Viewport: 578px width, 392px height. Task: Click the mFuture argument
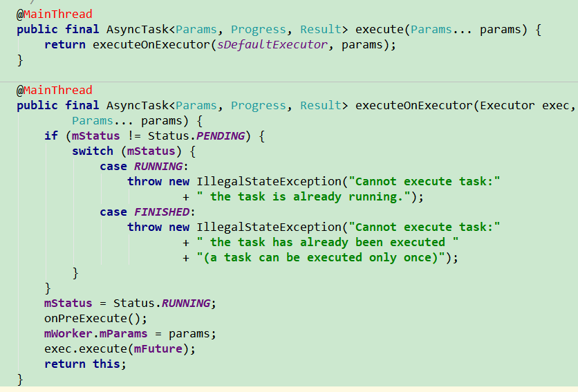158,349
